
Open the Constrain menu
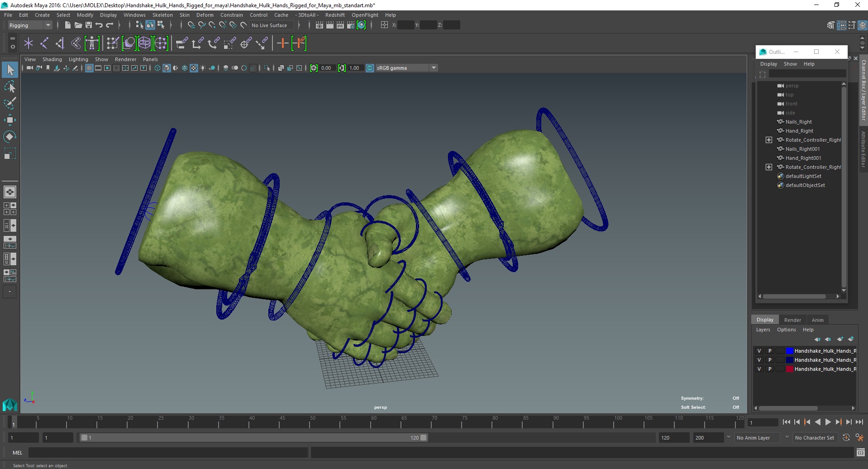(x=231, y=15)
